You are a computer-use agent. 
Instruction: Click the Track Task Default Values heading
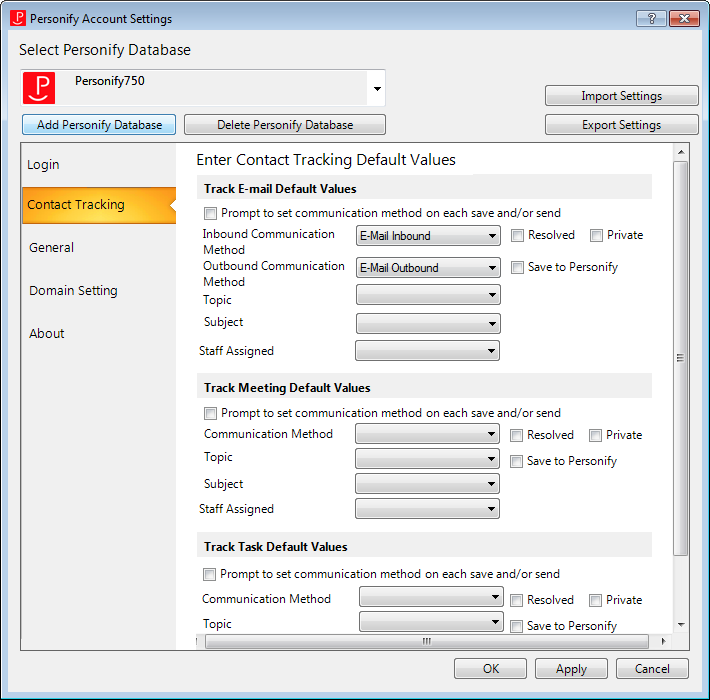tap(275, 547)
